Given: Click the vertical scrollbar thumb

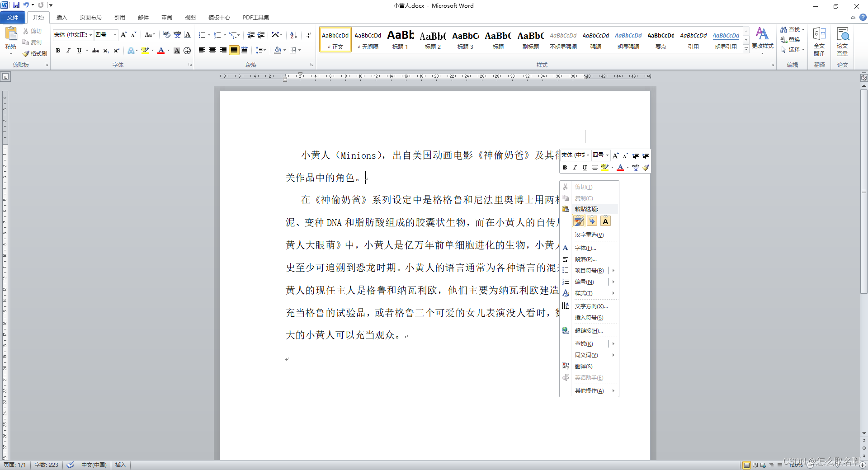Looking at the screenshot, I should pos(864,192).
